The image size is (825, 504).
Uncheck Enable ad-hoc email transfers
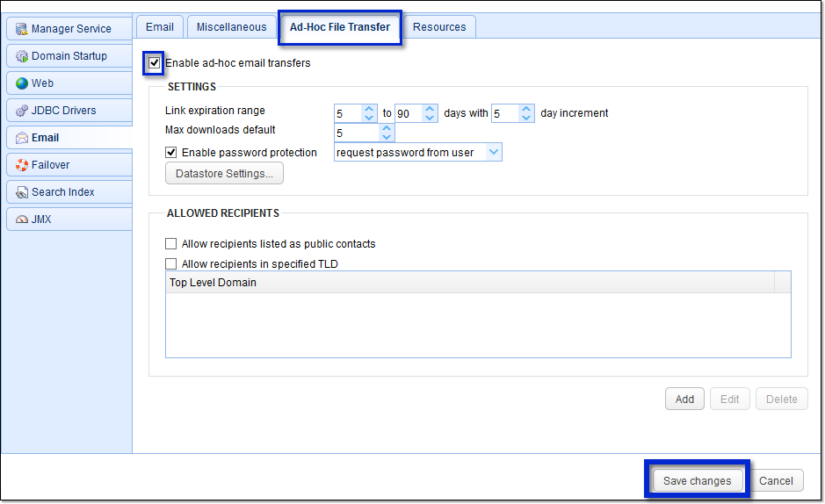coord(155,63)
